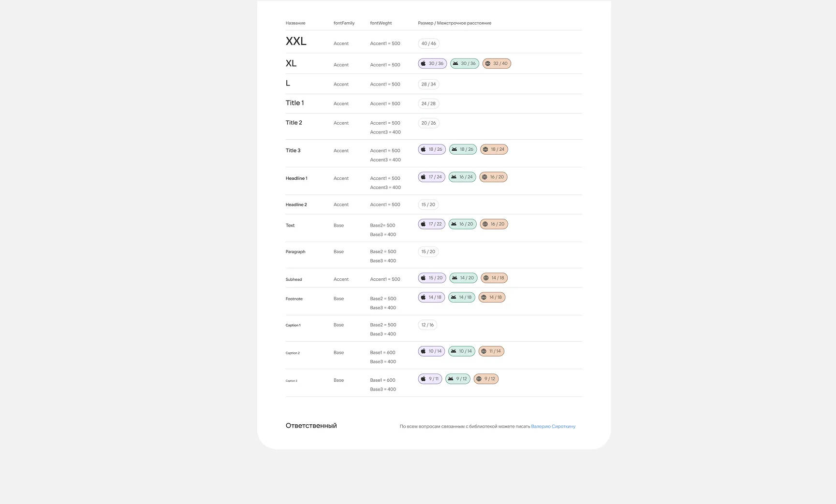Click the Android icon in XL row

[455, 64]
